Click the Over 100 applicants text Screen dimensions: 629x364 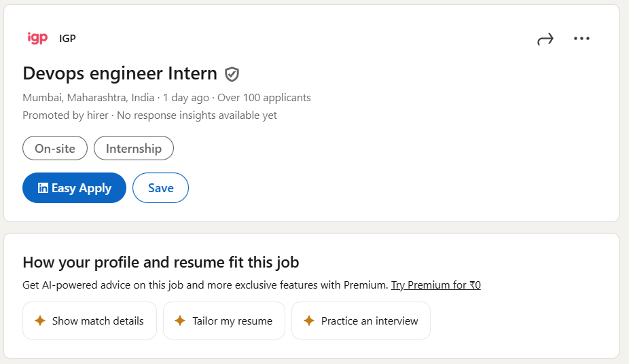pos(264,98)
